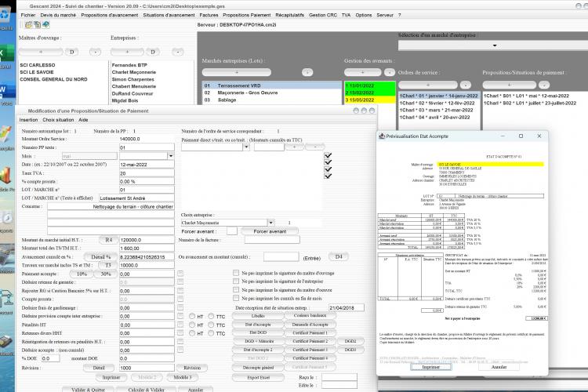Click the R4 button

point(109,240)
